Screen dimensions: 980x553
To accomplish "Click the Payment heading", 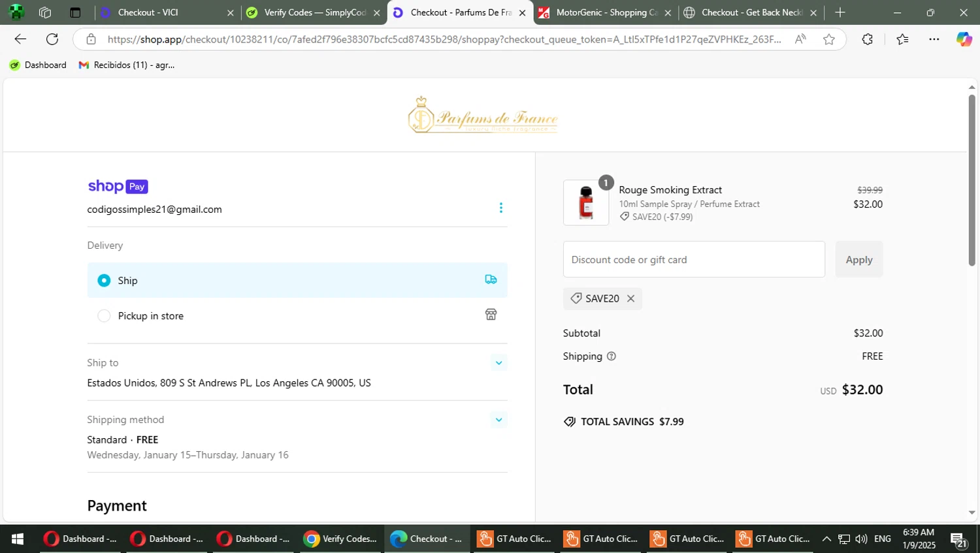I will [x=117, y=506].
